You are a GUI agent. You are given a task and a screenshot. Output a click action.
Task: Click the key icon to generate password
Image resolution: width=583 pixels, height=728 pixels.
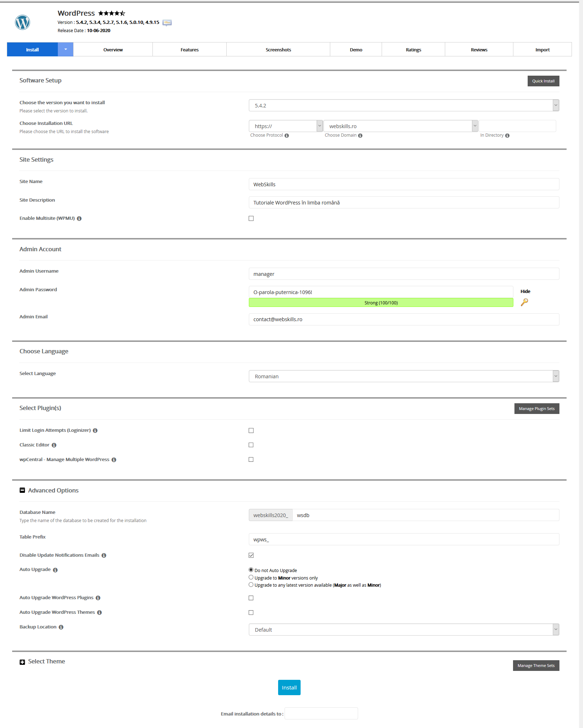pyautogui.click(x=524, y=302)
